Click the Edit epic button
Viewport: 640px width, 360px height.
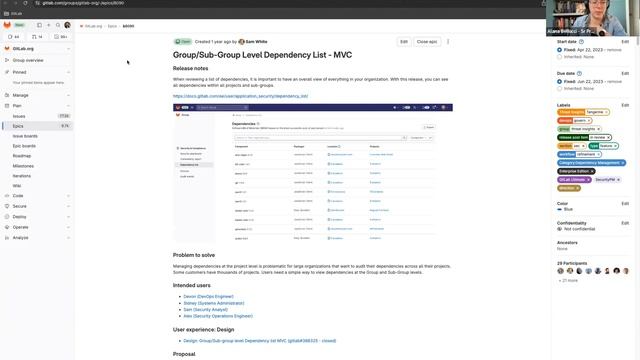[x=404, y=42]
